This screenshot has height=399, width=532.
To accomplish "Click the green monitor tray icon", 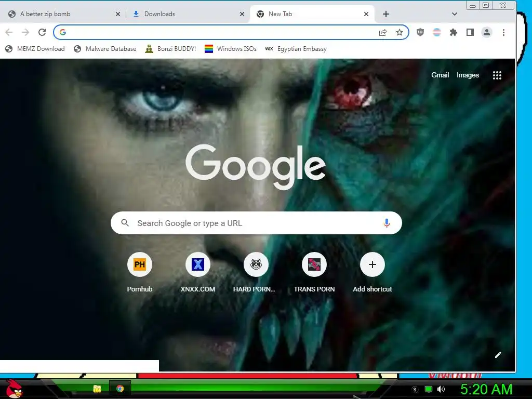I will click(x=429, y=389).
